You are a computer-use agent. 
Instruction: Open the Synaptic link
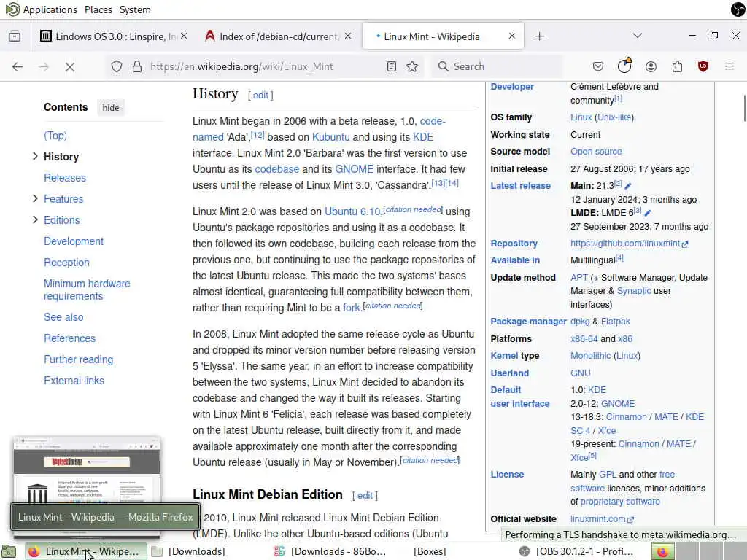coord(634,291)
